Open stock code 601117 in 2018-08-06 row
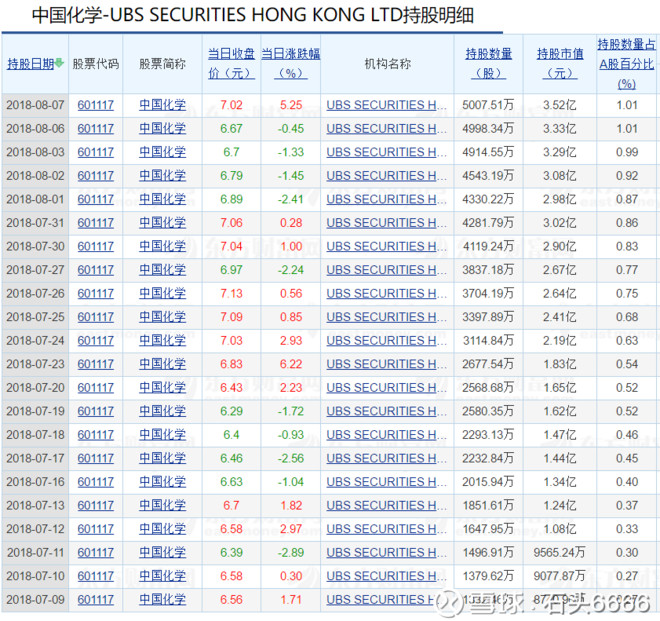Viewport: 660px width, 621px height. tap(96, 128)
